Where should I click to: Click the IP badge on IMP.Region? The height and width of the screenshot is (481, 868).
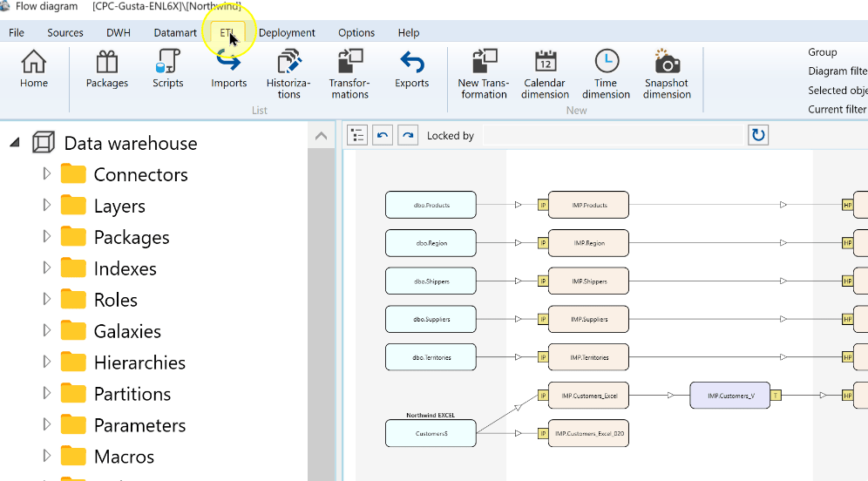coord(543,243)
